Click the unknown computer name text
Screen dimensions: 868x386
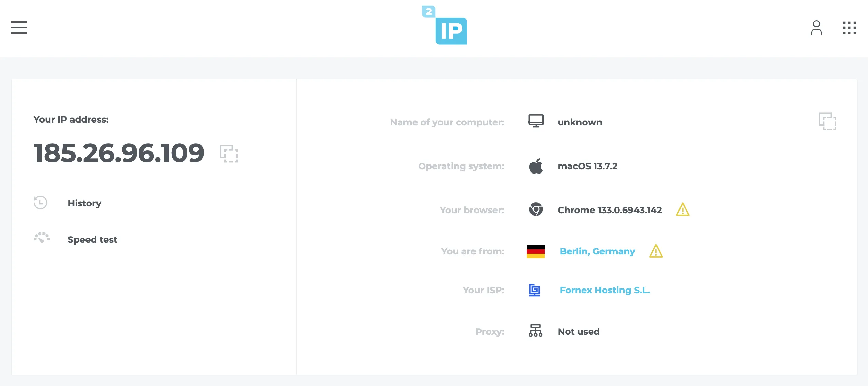tap(580, 122)
